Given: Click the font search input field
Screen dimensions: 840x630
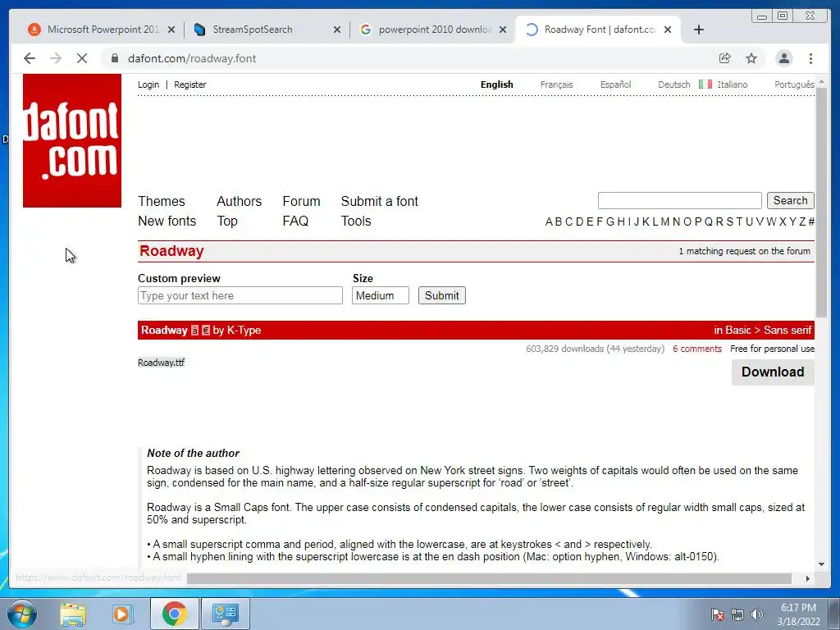Looking at the screenshot, I should [679, 200].
